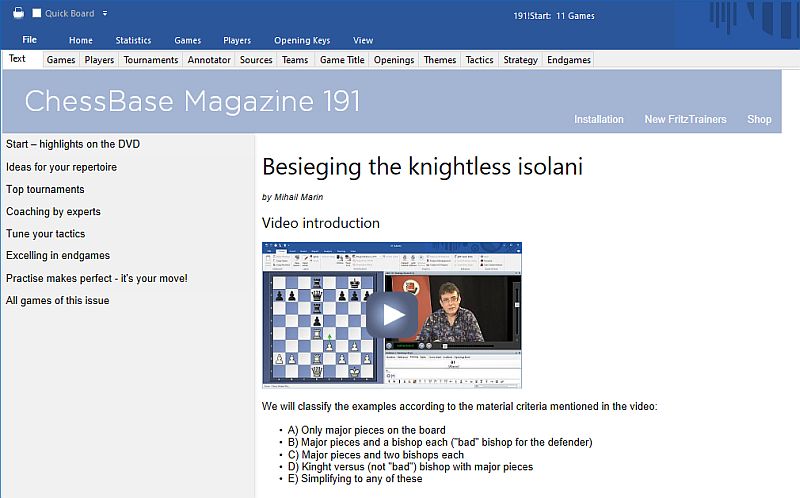Image resolution: width=800 pixels, height=498 pixels.
Task: Click the print icon in the title bar
Action: tap(18, 13)
